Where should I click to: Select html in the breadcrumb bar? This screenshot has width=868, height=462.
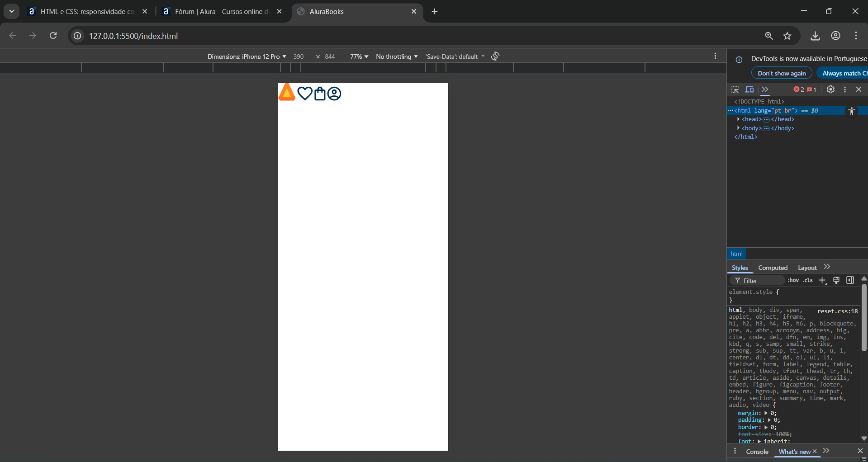pyautogui.click(x=736, y=254)
